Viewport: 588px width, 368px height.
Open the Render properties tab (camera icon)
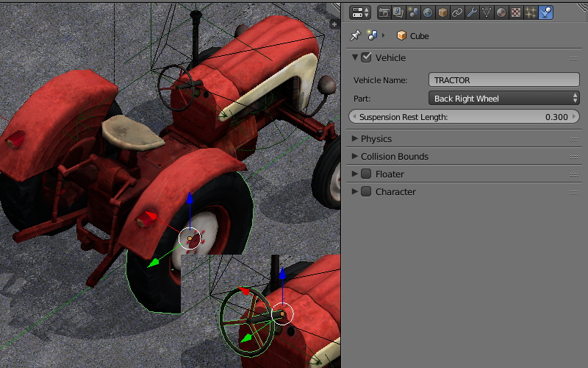[x=384, y=13]
